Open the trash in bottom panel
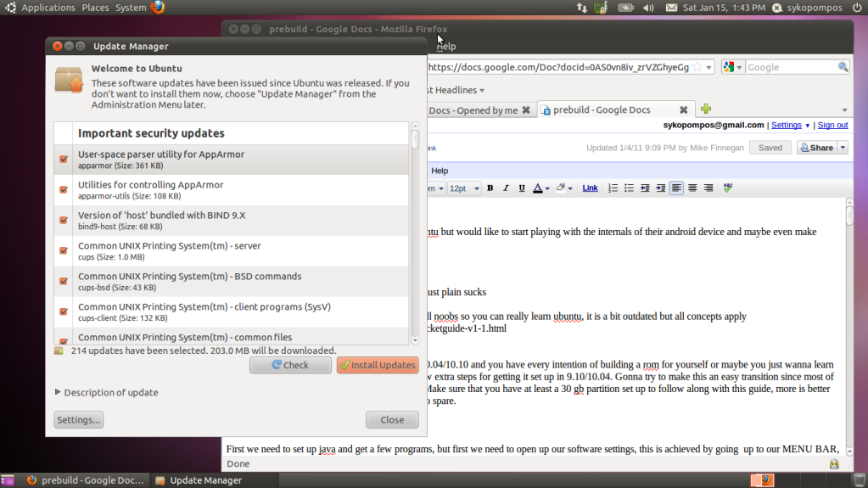The width and height of the screenshot is (868, 488). click(860, 480)
